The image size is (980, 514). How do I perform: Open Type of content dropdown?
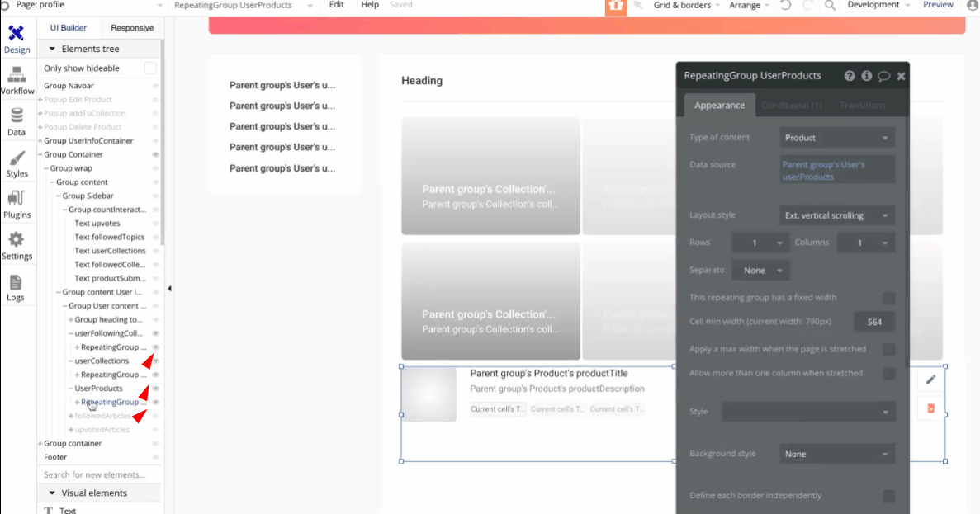pyautogui.click(x=837, y=138)
